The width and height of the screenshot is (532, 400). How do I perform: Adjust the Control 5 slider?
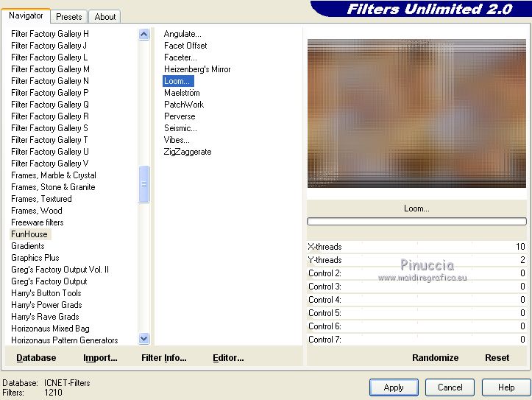[416, 313]
